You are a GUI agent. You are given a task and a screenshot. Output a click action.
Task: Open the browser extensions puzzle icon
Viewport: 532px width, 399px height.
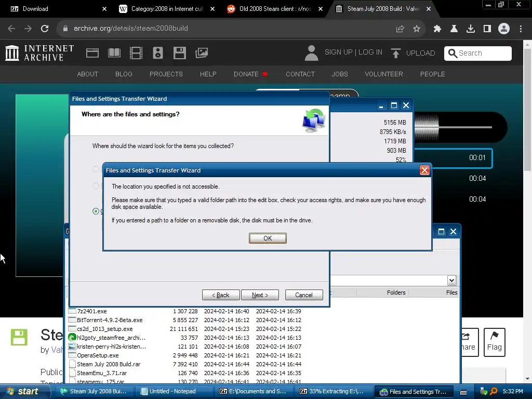point(437,29)
